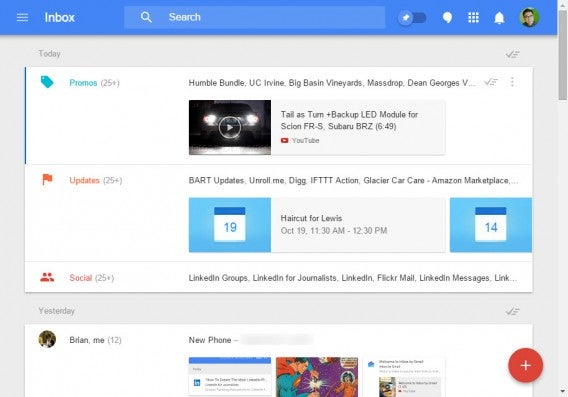
Task: Click the Updates flag icon
Action: (47, 179)
